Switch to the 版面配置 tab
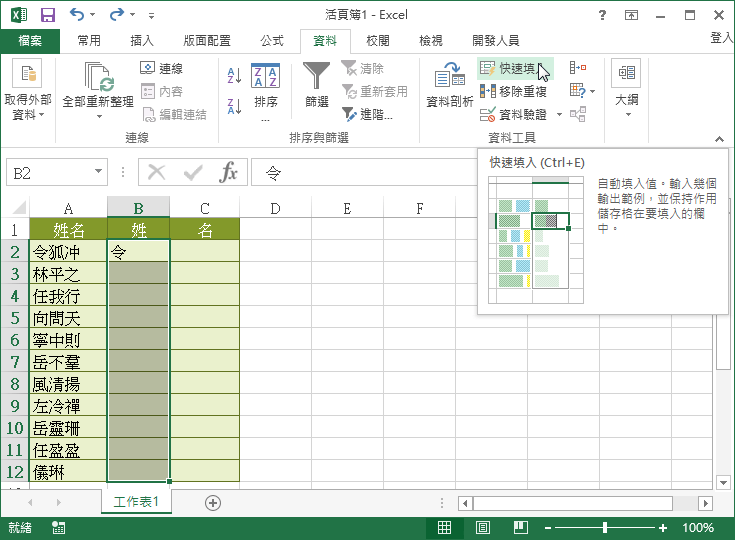This screenshot has height=540, width=735. tap(207, 41)
